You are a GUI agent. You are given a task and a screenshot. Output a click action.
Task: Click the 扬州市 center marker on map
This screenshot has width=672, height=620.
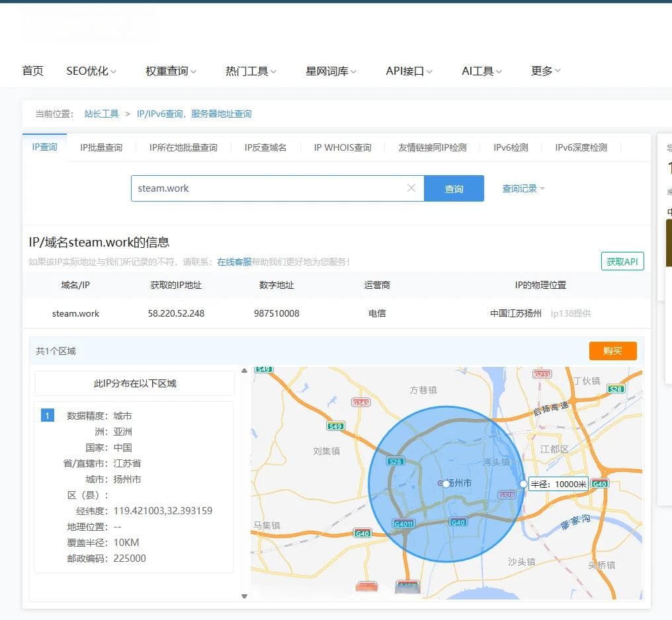(446, 483)
